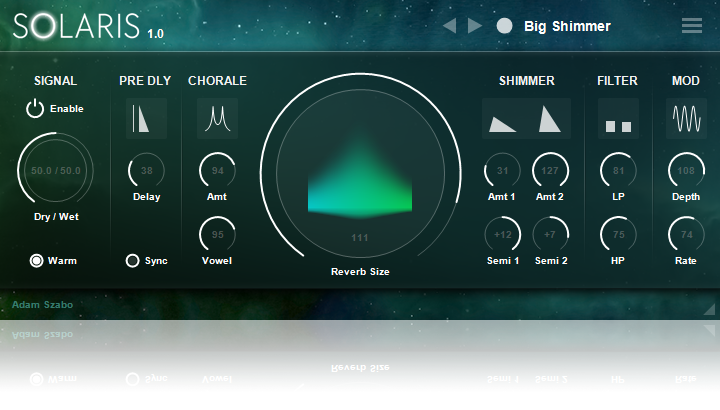This screenshot has height=410, width=720.
Task: Click the MOD section heading
Action: tap(686, 81)
